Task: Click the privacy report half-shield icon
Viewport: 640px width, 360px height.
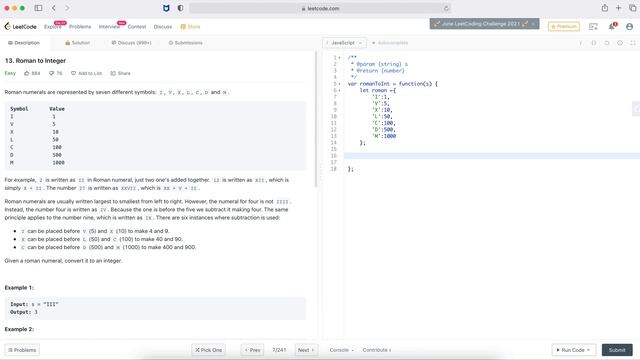Action: (180, 8)
